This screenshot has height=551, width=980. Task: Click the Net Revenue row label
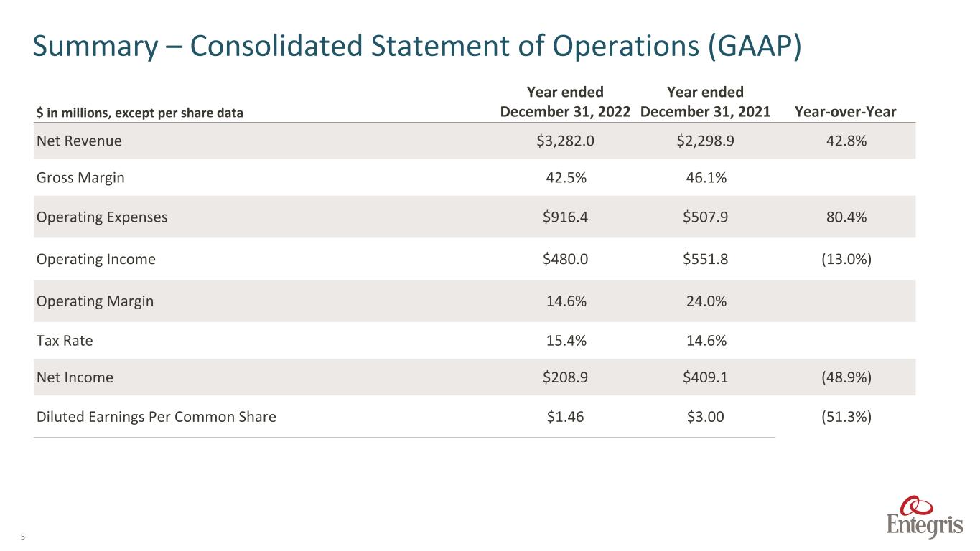[x=79, y=141]
